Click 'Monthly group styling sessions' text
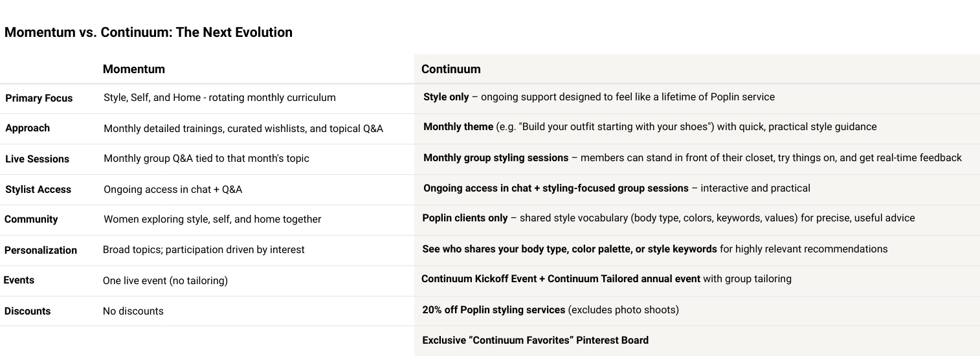The width and height of the screenshot is (980, 356). coord(496,158)
